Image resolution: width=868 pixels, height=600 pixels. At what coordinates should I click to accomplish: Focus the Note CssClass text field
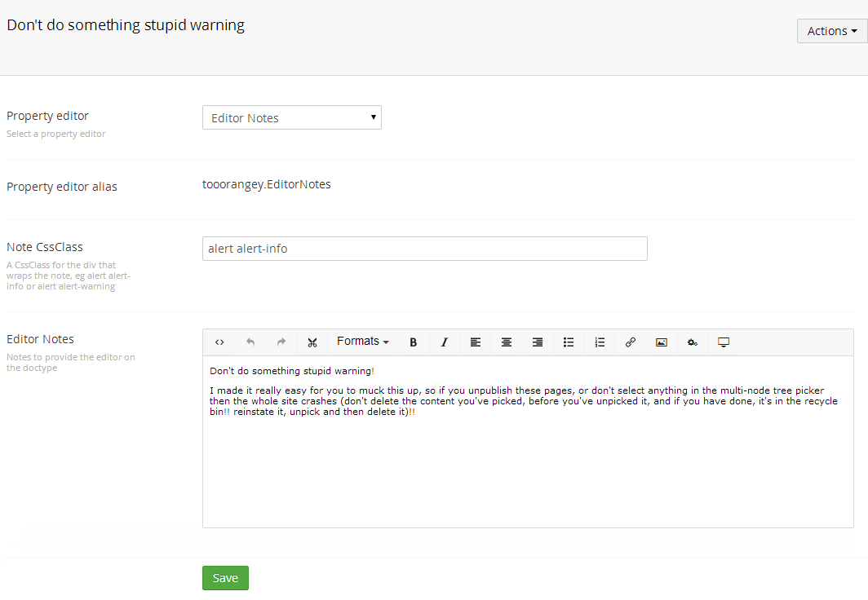(x=424, y=249)
